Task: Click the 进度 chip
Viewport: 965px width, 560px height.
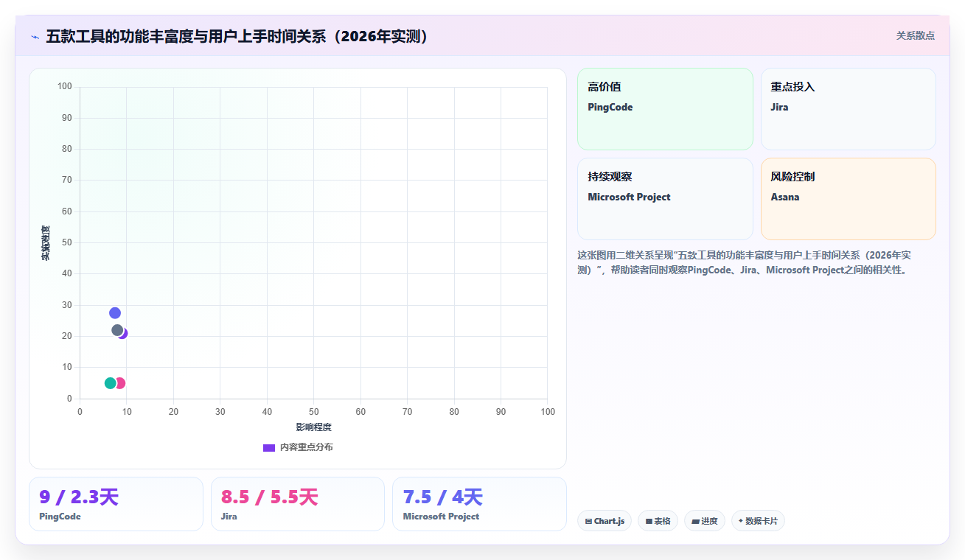Action: (705, 521)
